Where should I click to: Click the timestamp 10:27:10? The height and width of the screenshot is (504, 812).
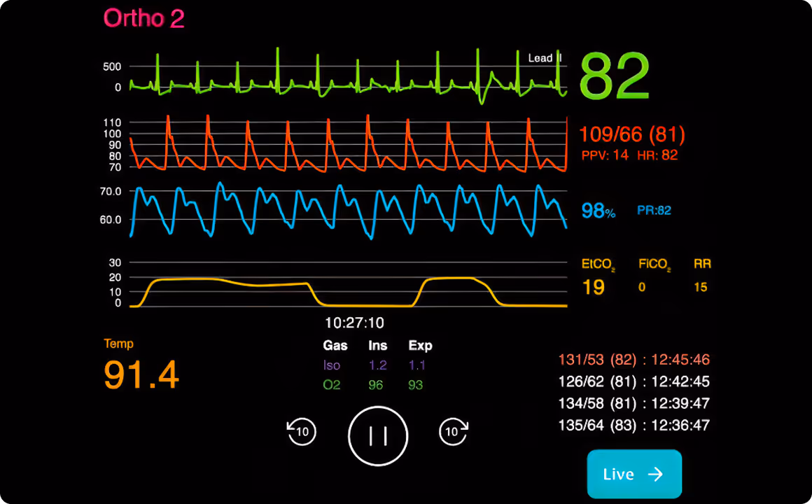click(x=354, y=323)
